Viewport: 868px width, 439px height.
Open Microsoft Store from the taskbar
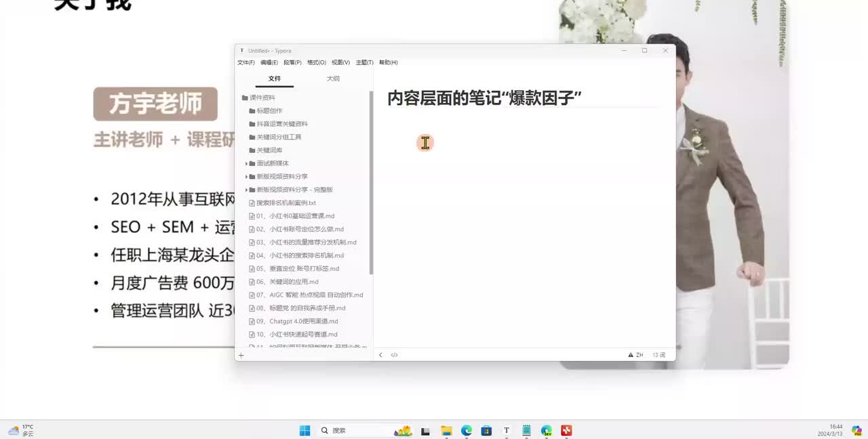coord(486,430)
